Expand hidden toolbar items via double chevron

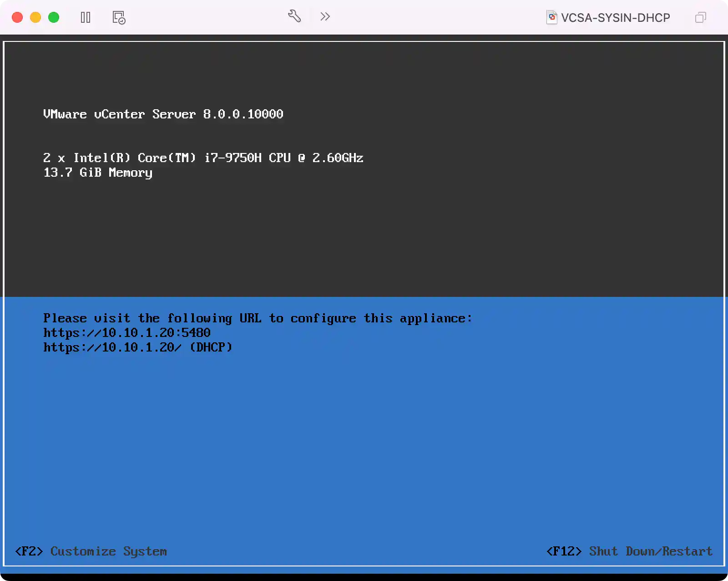coord(325,16)
